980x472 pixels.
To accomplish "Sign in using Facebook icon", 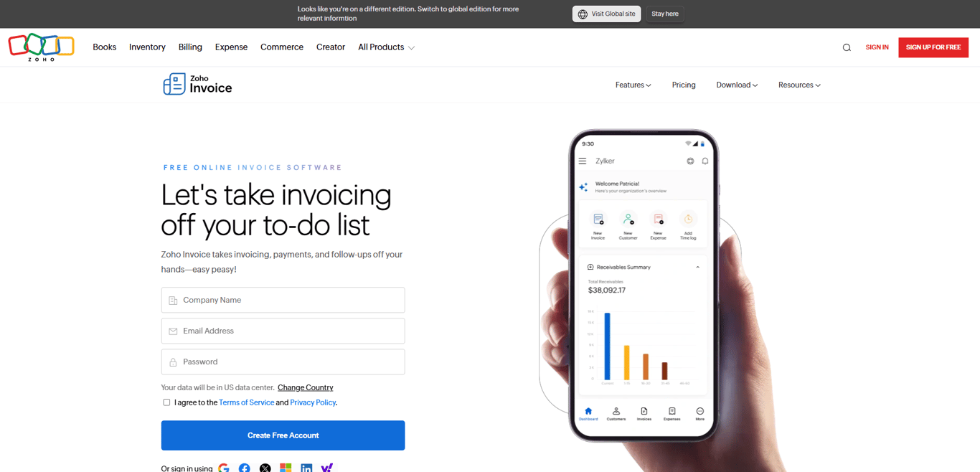I will (x=245, y=468).
